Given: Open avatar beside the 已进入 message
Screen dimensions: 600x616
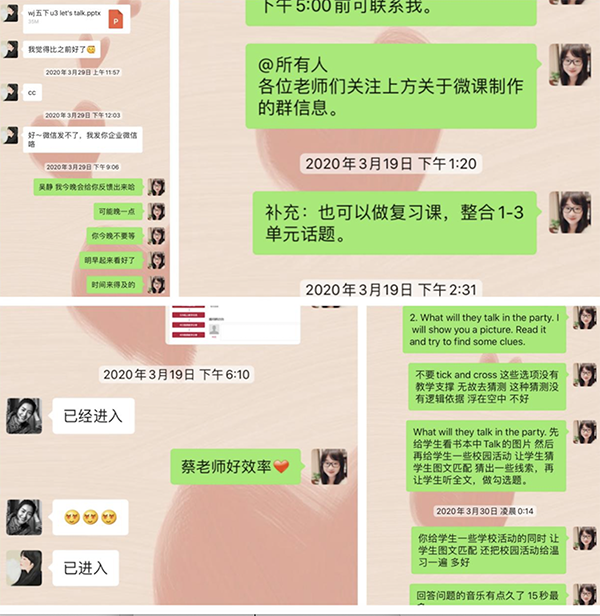Looking at the screenshot, I should point(24,568).
